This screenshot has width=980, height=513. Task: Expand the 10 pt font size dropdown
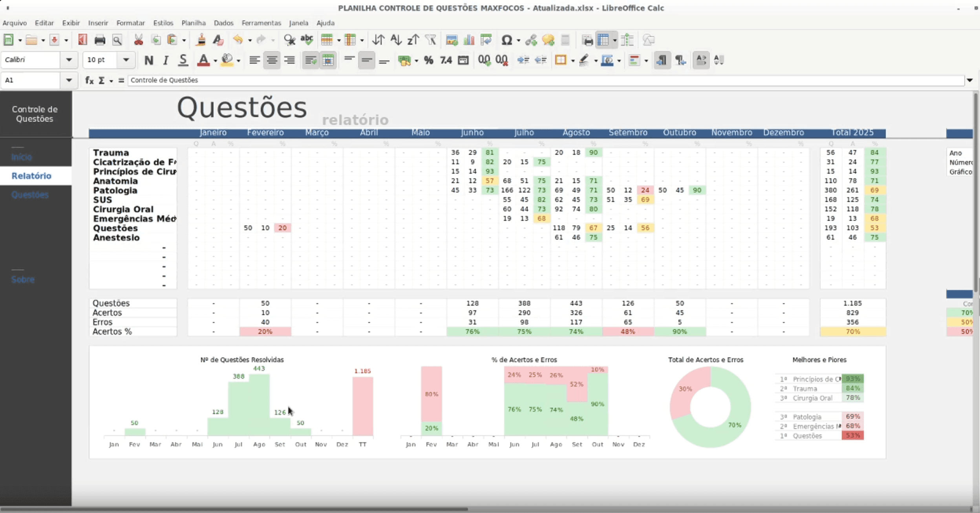[126, 60]
